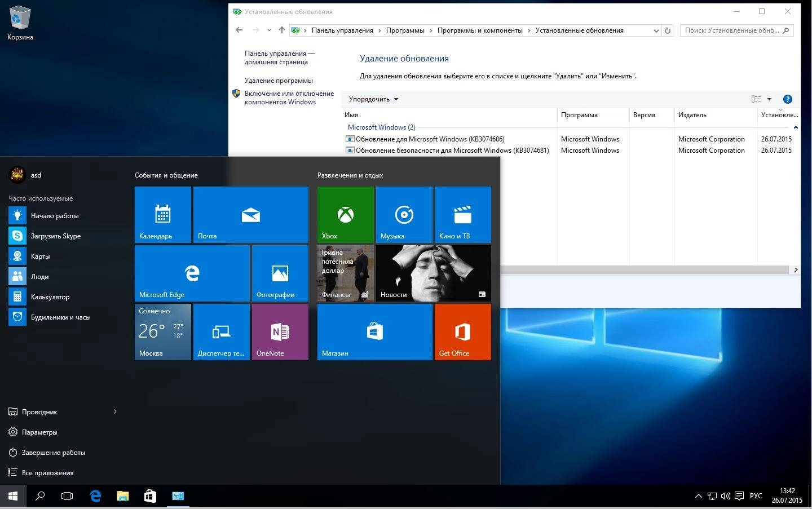Viewport: 812px width, 509px height.
Task: Open Панель управления домашняя страница link
Action: pyautogui.click(x=280, y=57)
